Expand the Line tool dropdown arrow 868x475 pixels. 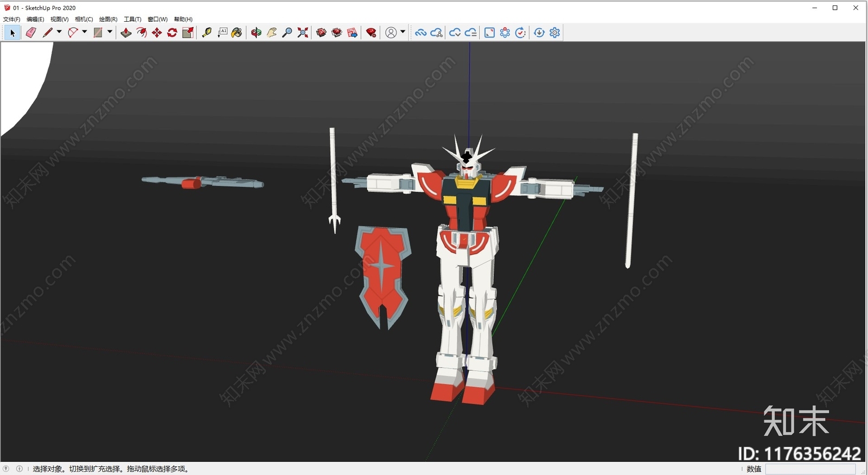tap(59, 32)
